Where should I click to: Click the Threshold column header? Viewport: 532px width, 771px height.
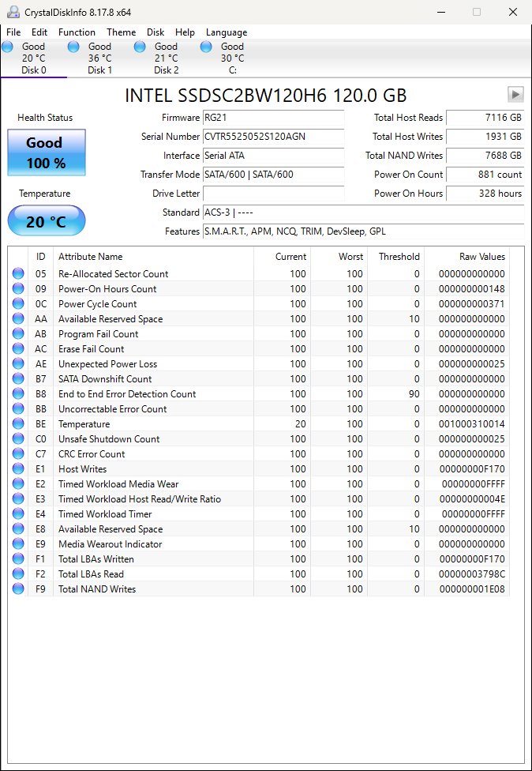[396, 257]
